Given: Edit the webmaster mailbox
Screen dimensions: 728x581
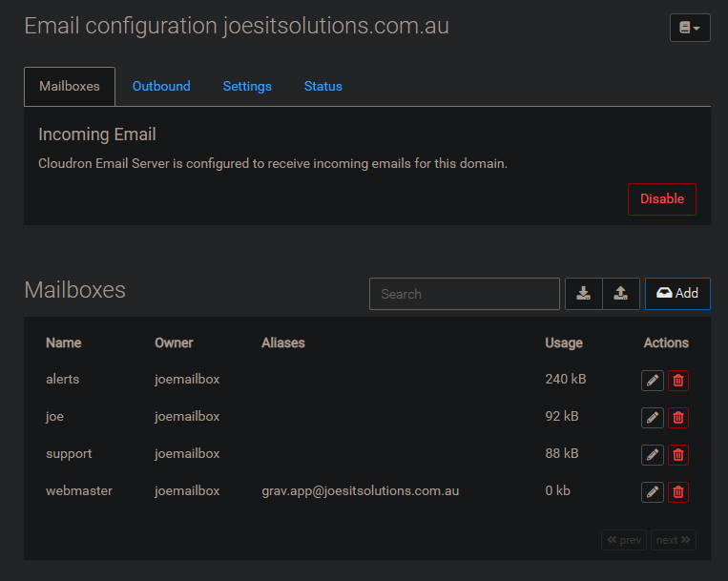Looking at the screenshot, I should click(653, 492).
